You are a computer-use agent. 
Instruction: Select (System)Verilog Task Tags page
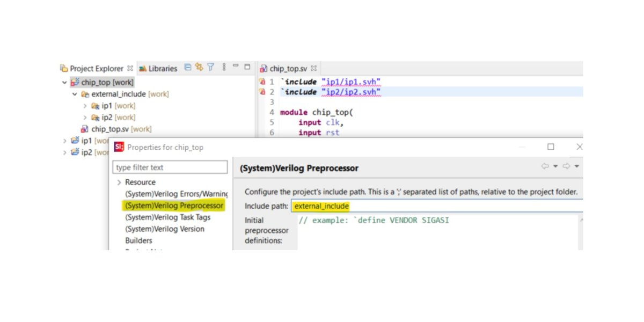(167, 217)
